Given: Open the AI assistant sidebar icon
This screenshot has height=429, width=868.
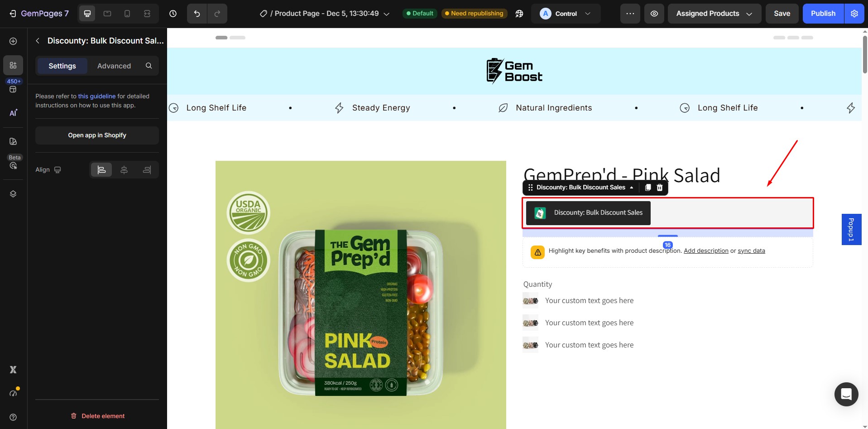Looking at the screenshot, I should coord(13,113).
